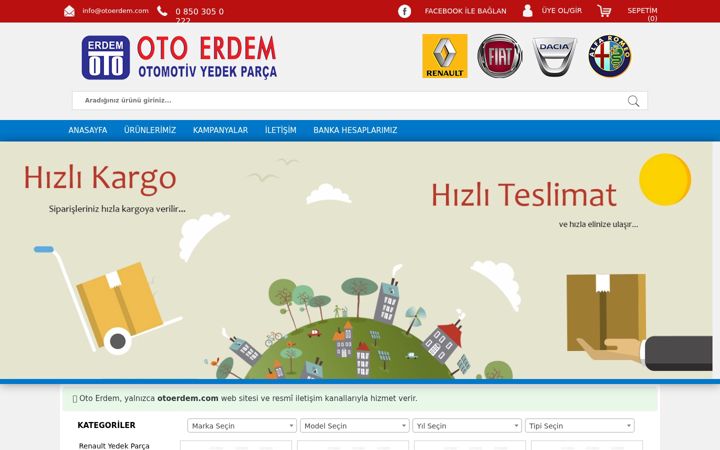Click the KATEGORİLER heading
The width and height of the screenshot is (720, 450).
[107, 425]
